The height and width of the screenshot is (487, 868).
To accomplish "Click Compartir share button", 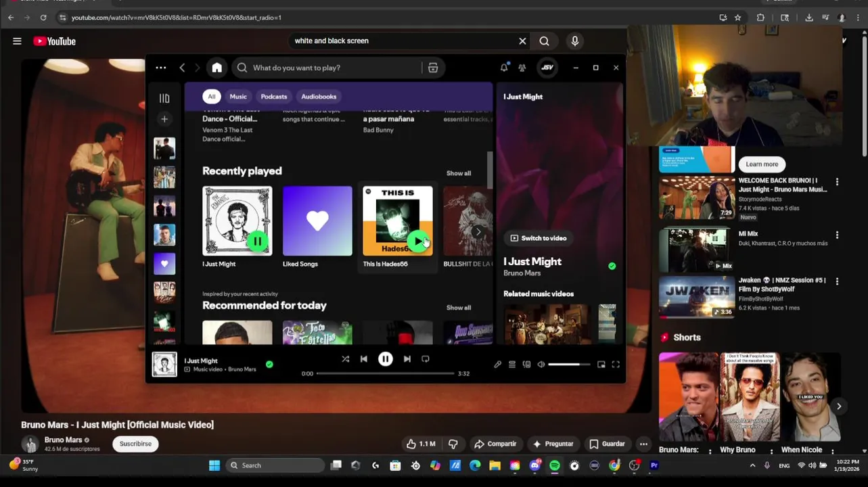I will [495, 444].
